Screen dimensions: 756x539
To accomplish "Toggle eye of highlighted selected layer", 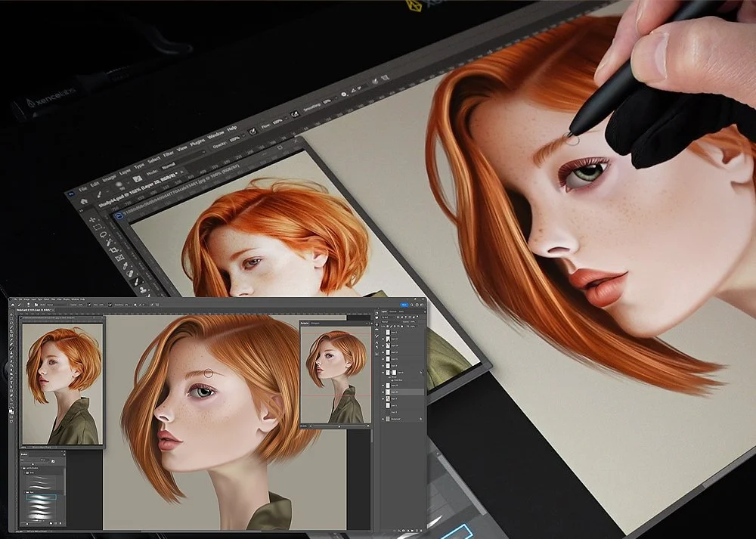I will pyautogui.click(x=383, y=392).
